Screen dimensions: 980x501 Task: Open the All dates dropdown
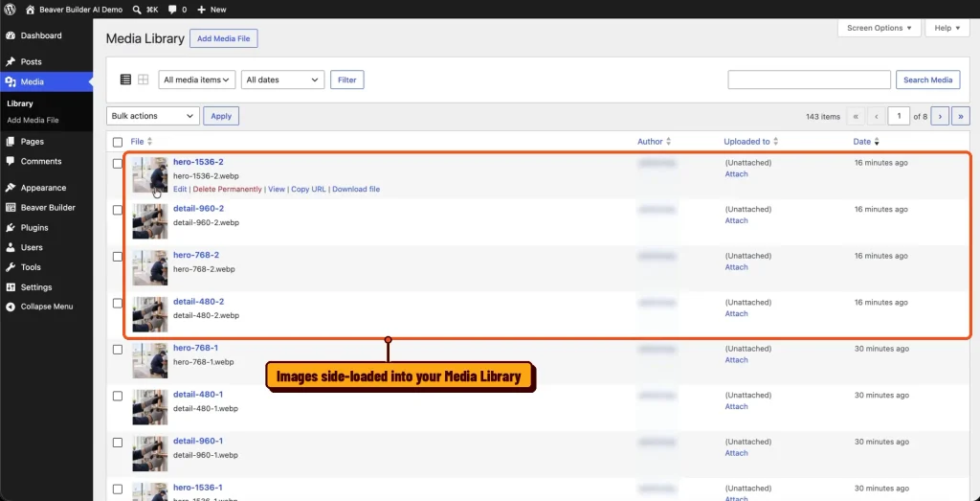pos(283,80)
